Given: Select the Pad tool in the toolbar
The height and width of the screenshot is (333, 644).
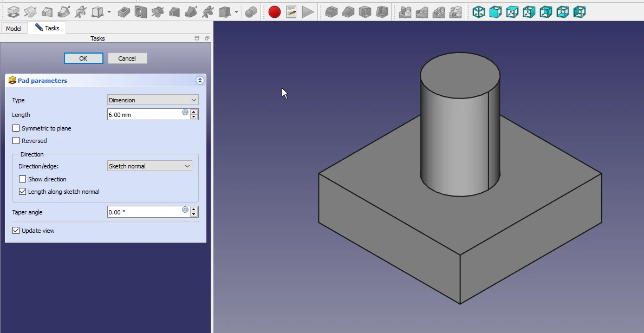Looking at the screenshot, I should 13,11.
